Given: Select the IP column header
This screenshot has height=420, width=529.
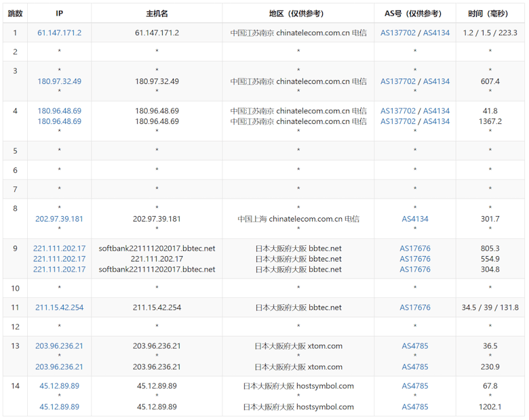Looking at the screenshot, I should (60, 14).
